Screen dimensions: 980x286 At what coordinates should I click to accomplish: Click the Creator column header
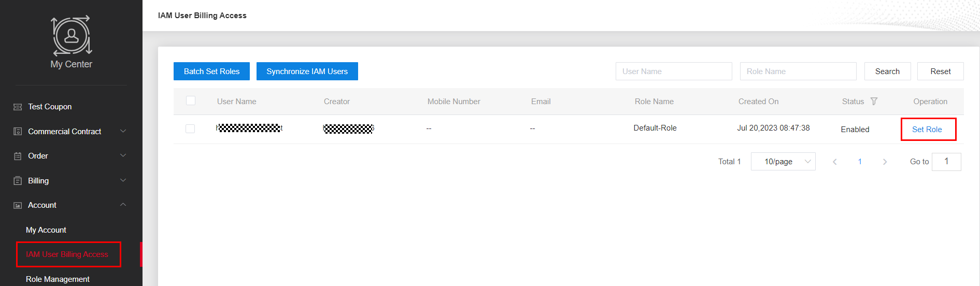tap(337, 102)
